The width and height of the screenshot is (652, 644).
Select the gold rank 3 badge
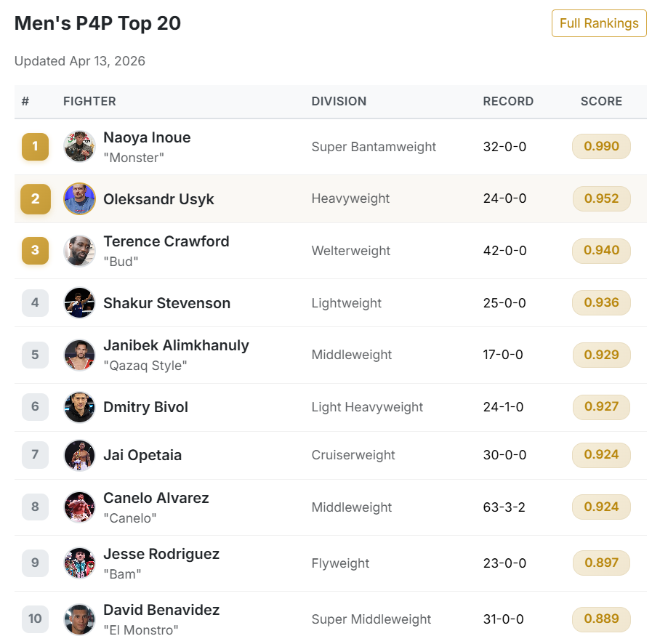pyautogui.click(x=35, y=251)
